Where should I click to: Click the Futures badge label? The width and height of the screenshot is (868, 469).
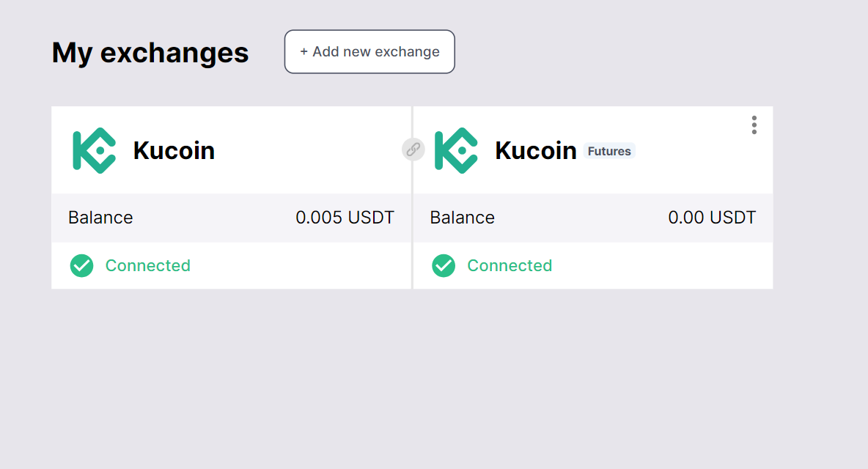609,151
